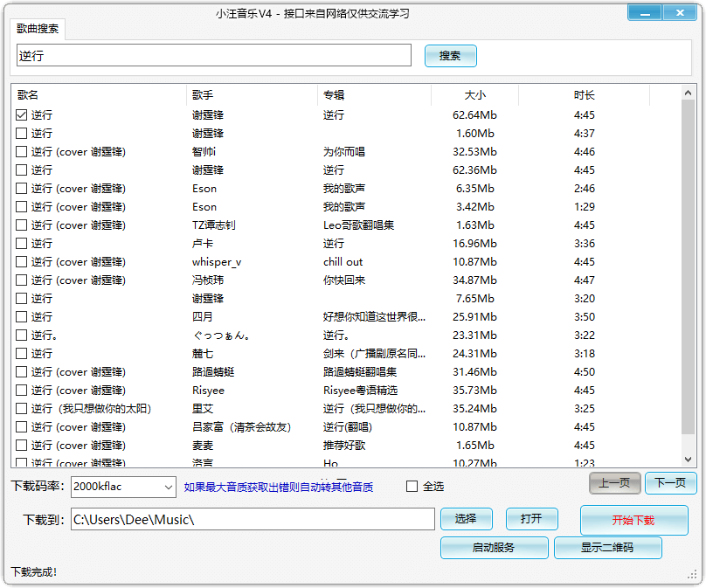Image resolution: width=706 pixels, height=588 pixels.
Task: Tick the TZ谭志钊 row checkbox
Action: click(21, 225)
